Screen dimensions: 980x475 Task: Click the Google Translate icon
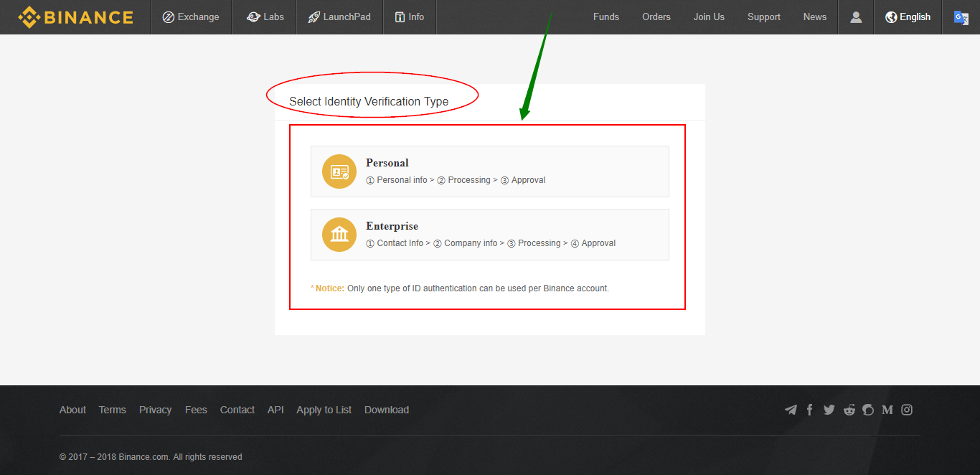click(961, 18)
